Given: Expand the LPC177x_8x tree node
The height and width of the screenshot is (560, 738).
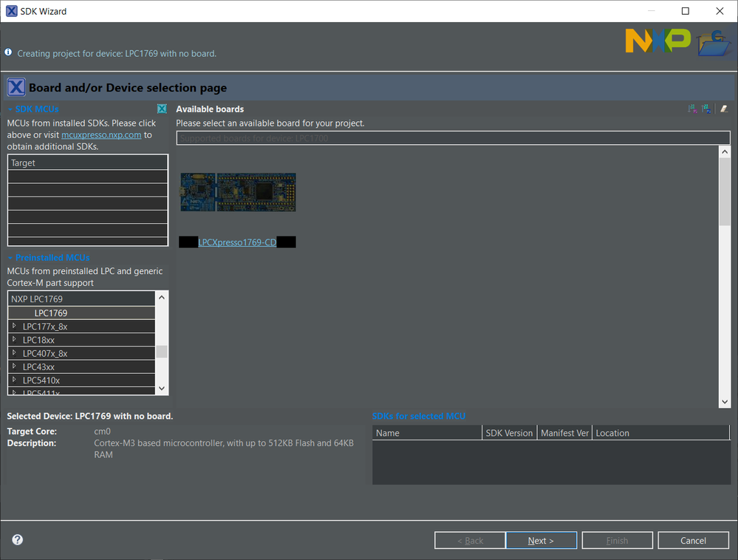Looking at the screenshot, I should click(x=14, y=326).
